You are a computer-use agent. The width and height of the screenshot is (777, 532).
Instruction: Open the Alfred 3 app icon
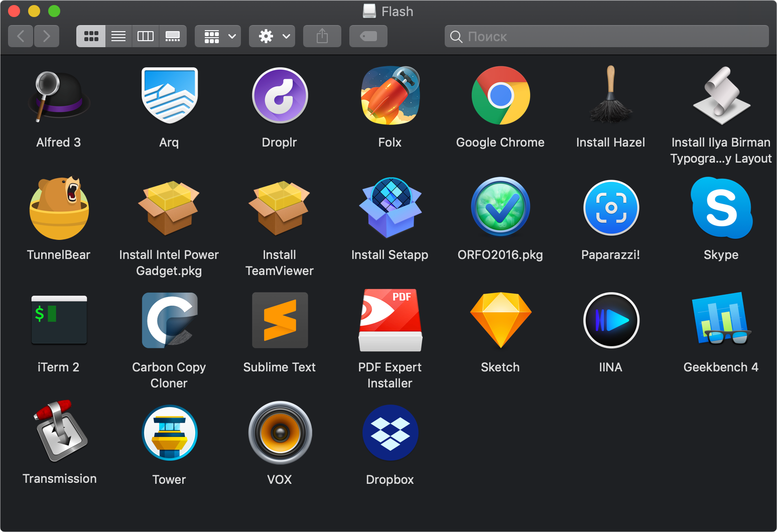pyautogui.click(x=59, y=96)
